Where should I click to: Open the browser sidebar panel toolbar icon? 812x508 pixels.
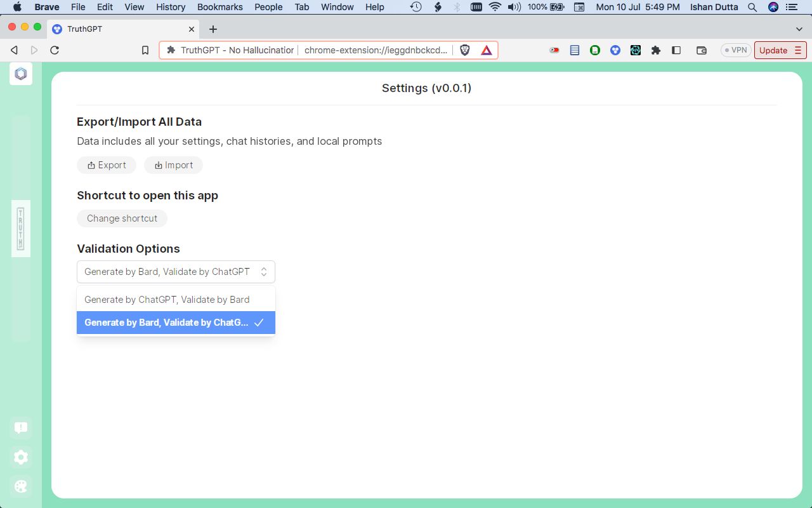(x=676, y=50)
